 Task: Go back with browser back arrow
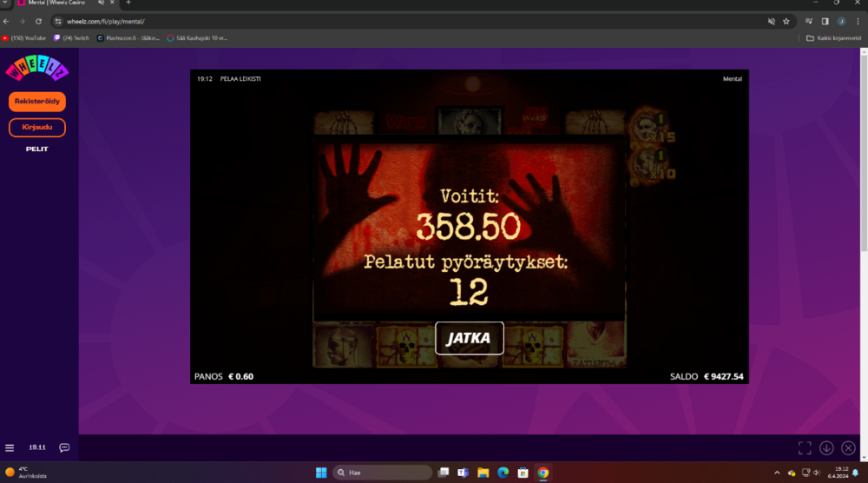coord(6,22)
